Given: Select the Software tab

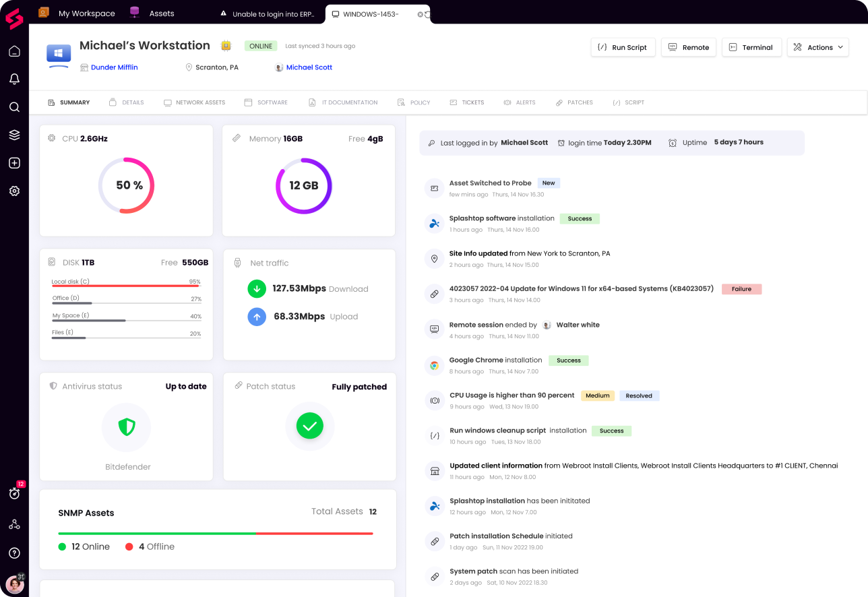Looking at the screenshot, I should tap(266, 102).
